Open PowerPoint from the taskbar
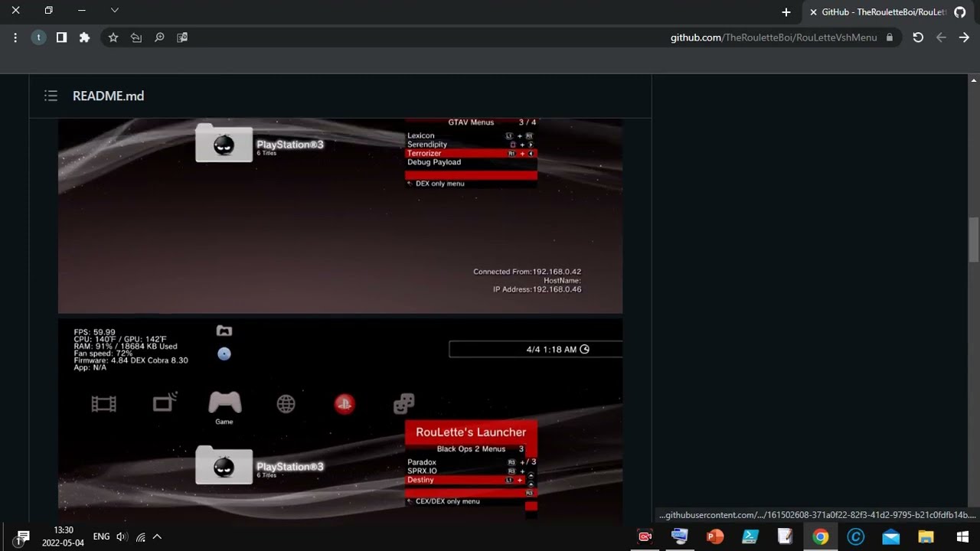This screenshot has width=980, height=551. [x=715, y=536]
